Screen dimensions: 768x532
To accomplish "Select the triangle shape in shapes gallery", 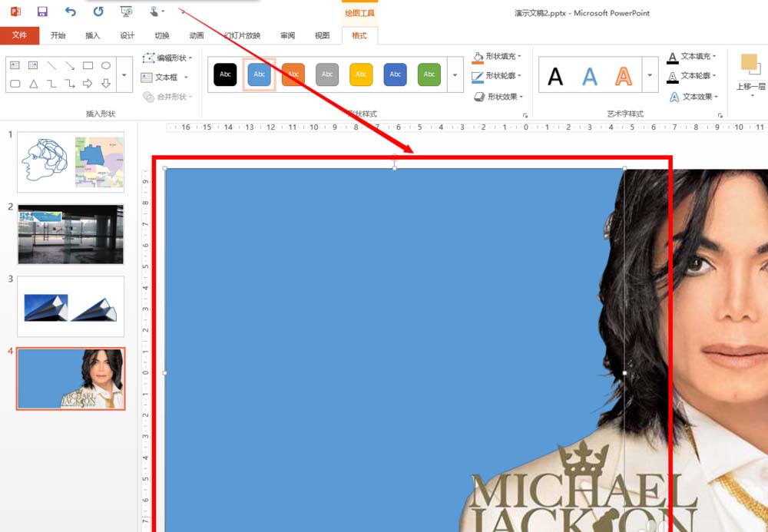I will click(x=33, y=84).
